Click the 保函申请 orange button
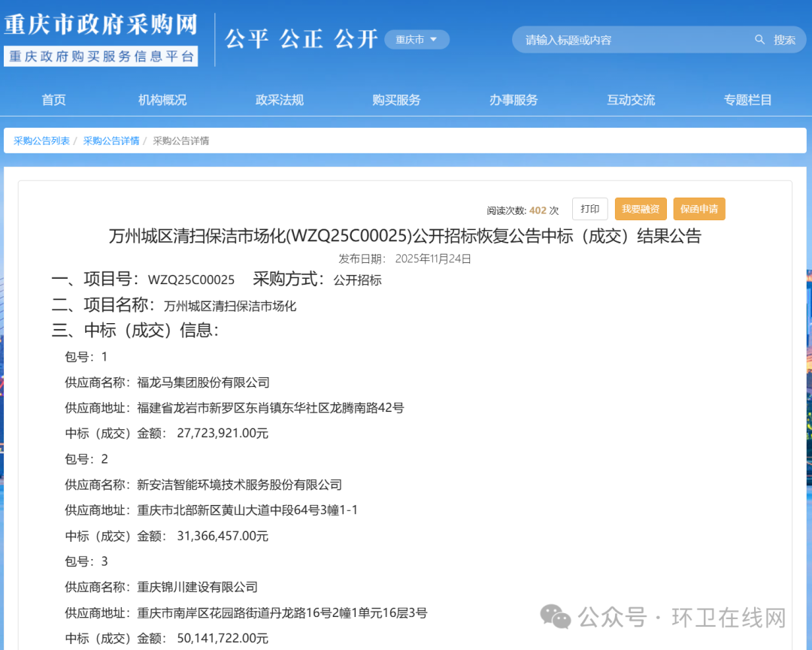This screenshot has height=650, width=812. coord(699,209)
